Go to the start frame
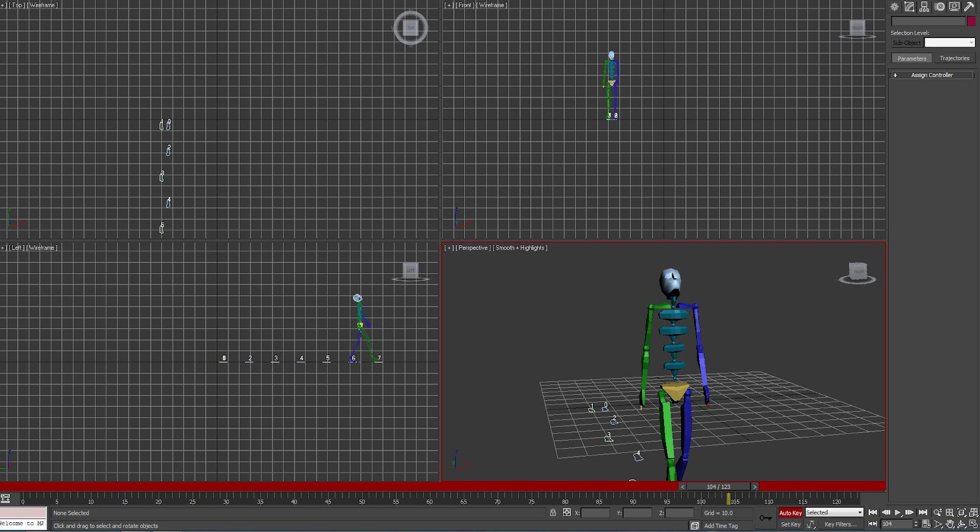The height and width of the screenshot is (532, 980). (873, 512)
